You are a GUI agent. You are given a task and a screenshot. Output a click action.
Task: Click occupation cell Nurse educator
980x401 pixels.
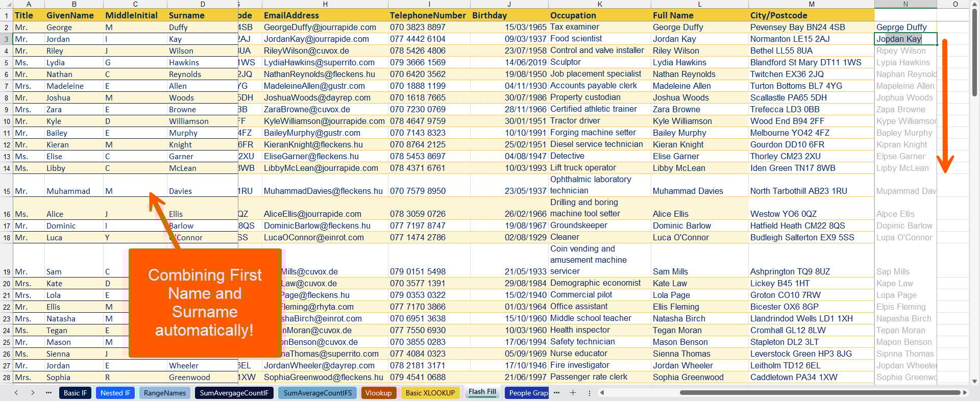coord(600,354)
